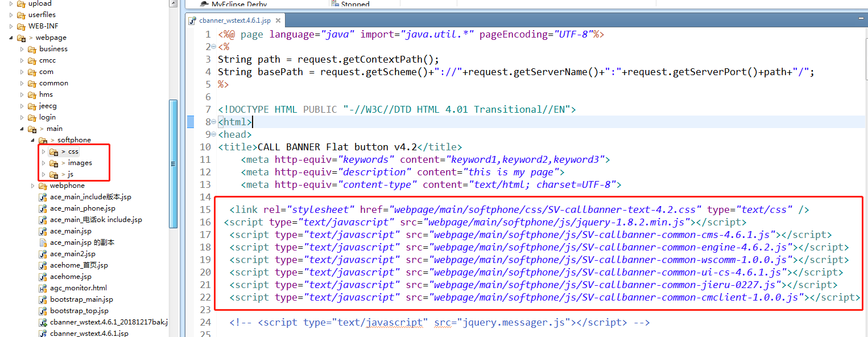Click the css folder icon

coord(53,151)
